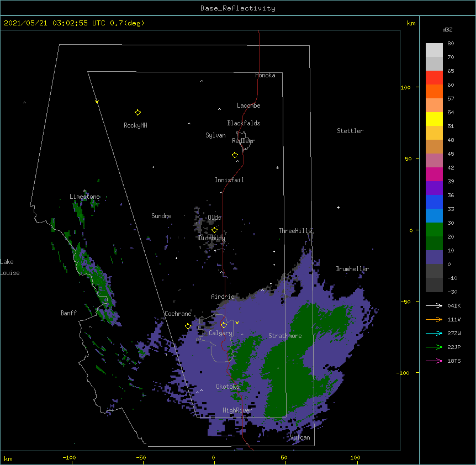Click the Didsbury town label

212,238
